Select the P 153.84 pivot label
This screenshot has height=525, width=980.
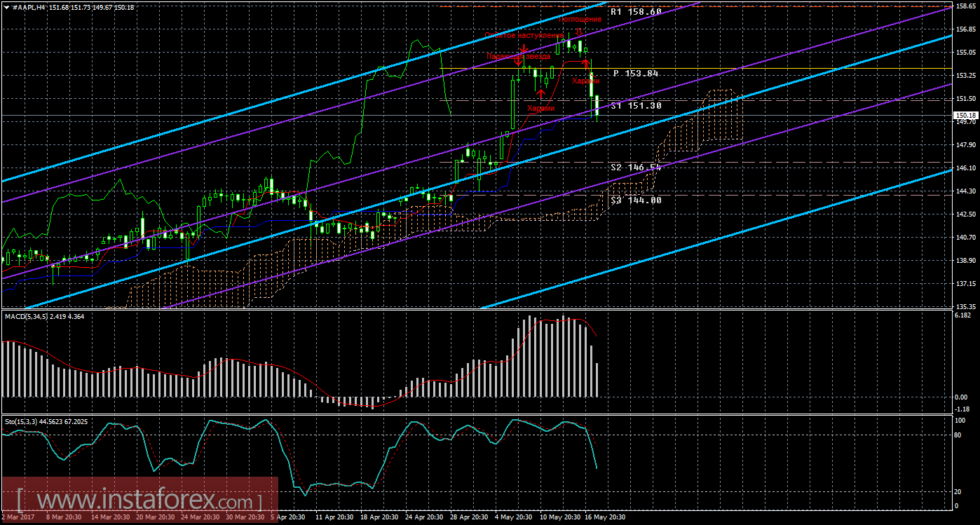tap(636, 73)
